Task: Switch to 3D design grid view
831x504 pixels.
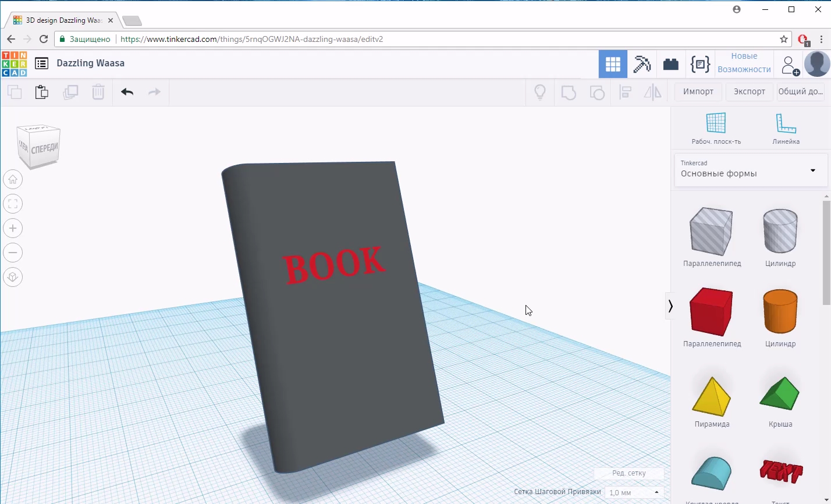Action: pyautogui.click(x=613, y=64)
